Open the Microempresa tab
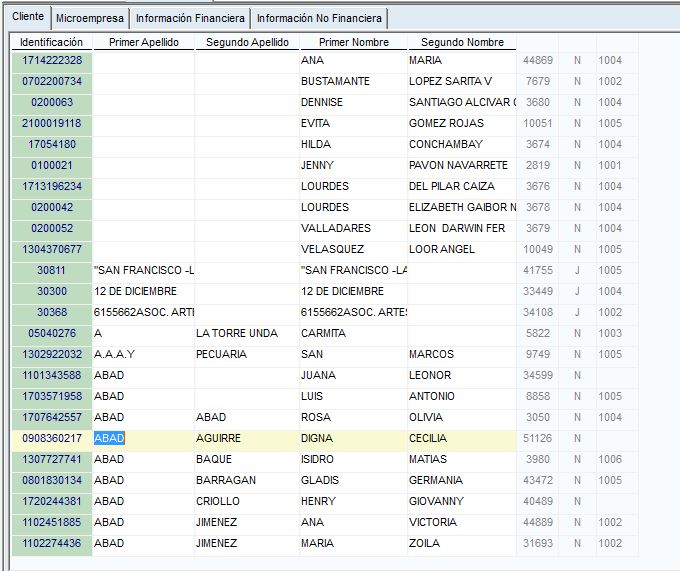This screenshot has width=680, height=571. (90, 19)
